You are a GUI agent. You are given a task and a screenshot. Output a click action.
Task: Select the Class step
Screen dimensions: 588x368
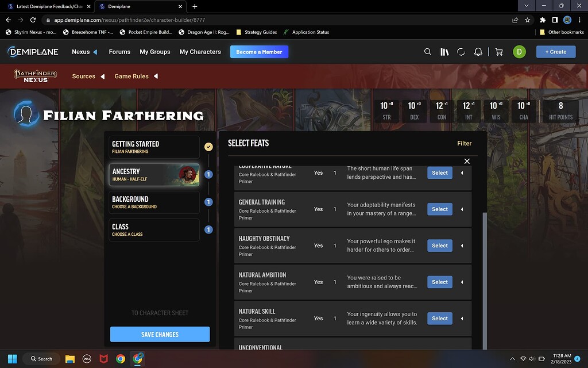point(154,230)
